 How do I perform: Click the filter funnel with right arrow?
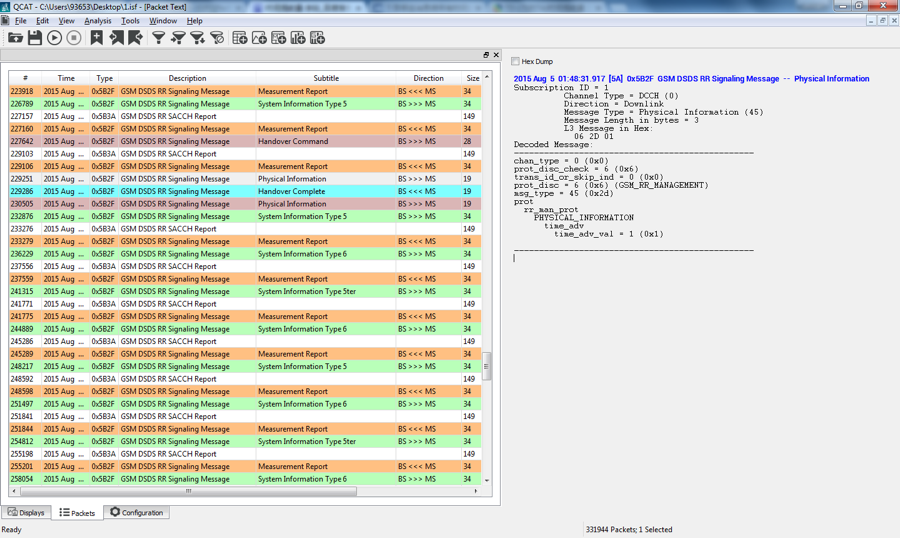click(x=178, y=38)
